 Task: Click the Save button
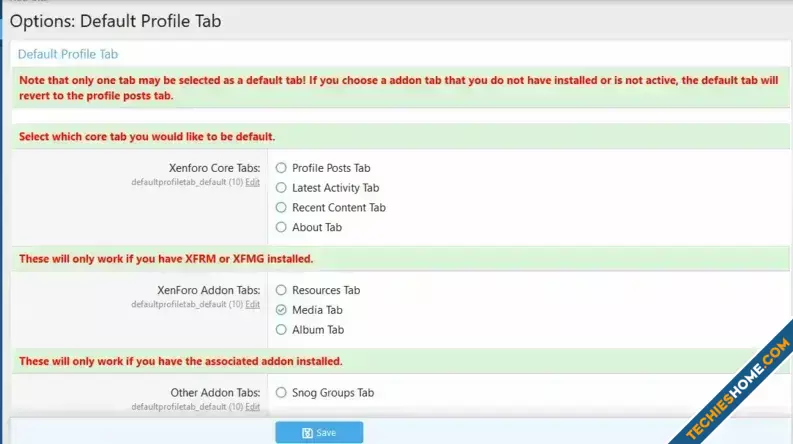[x=319, y=432]
